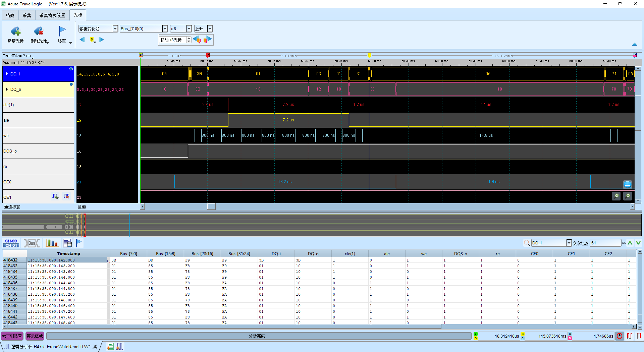Switch to the 采集模式设置 tab

pyautogui.click(x=52, y=15)
